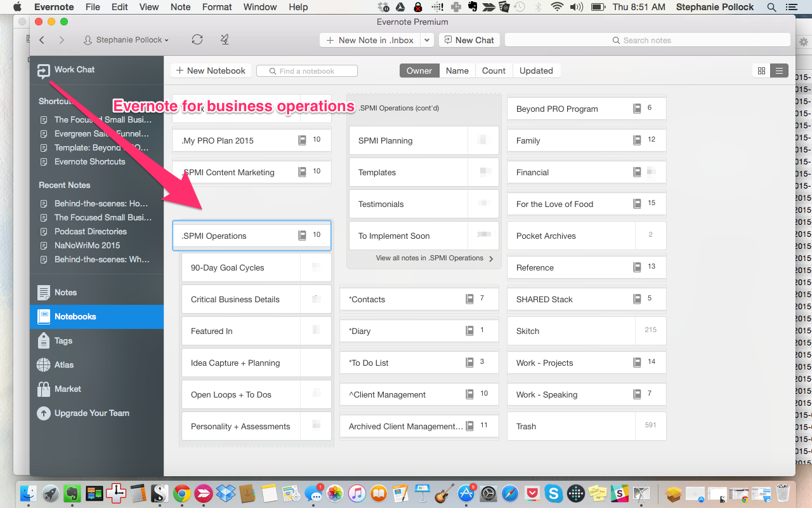Screen dimensions: 812x508
Task: Select Notebooks in sidebar
Action: [96, 317]
